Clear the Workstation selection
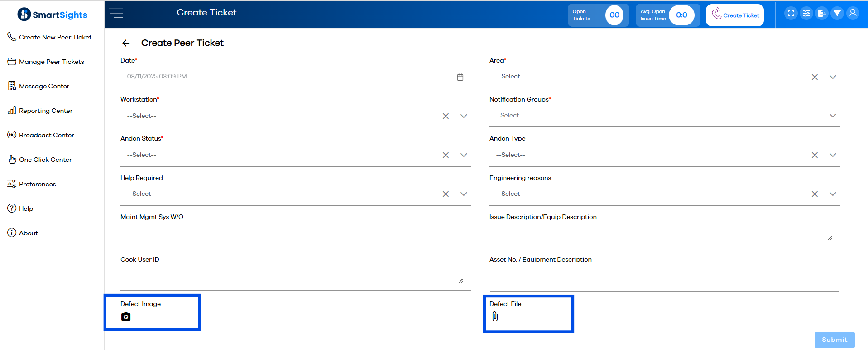The height and width of the screenshot is (350, 868). [446, 116]
